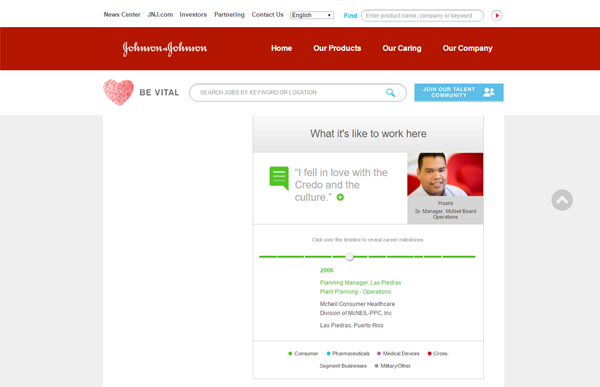Open the English language dropdown
600x387 pixels.
tap(312, 15)
